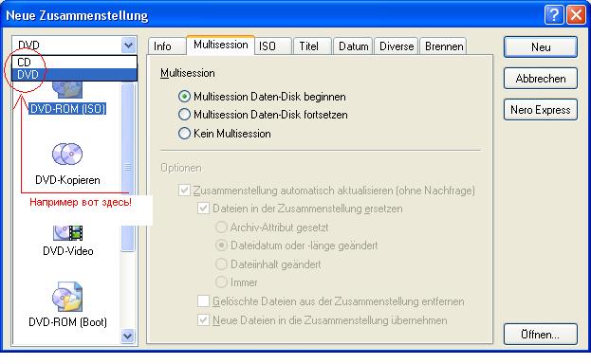Choose CD in the disc type list
The image size is (591, 364).
[x=74, y=63]
